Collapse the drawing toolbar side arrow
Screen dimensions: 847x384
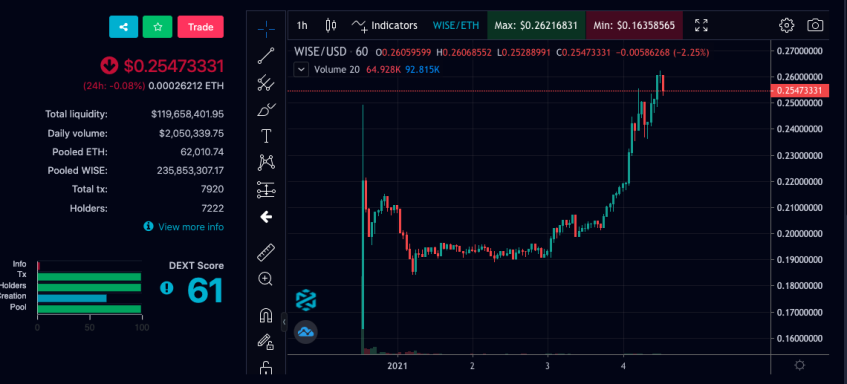point(284,322)
